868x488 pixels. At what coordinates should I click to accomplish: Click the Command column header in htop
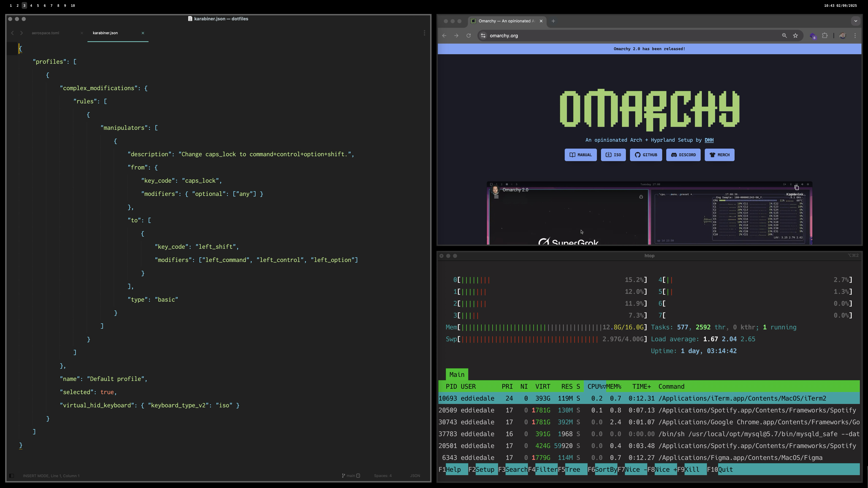[x=671, y=387]
